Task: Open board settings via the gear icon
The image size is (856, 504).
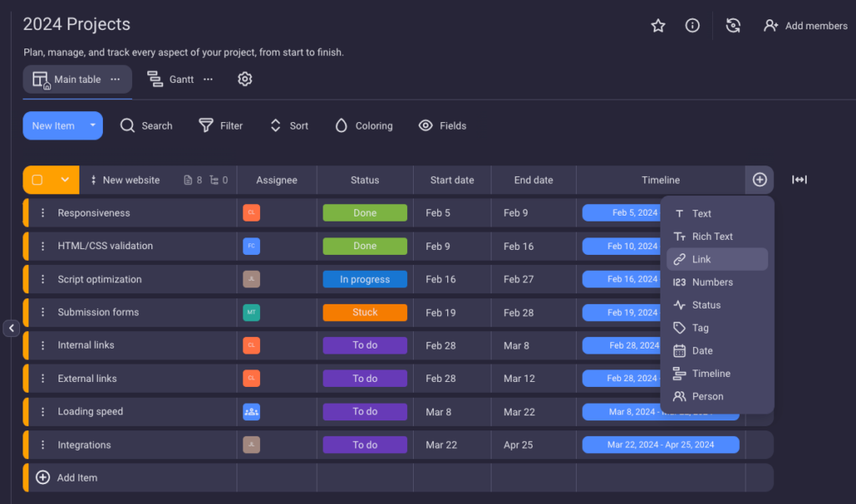Action: pos(245,79)
